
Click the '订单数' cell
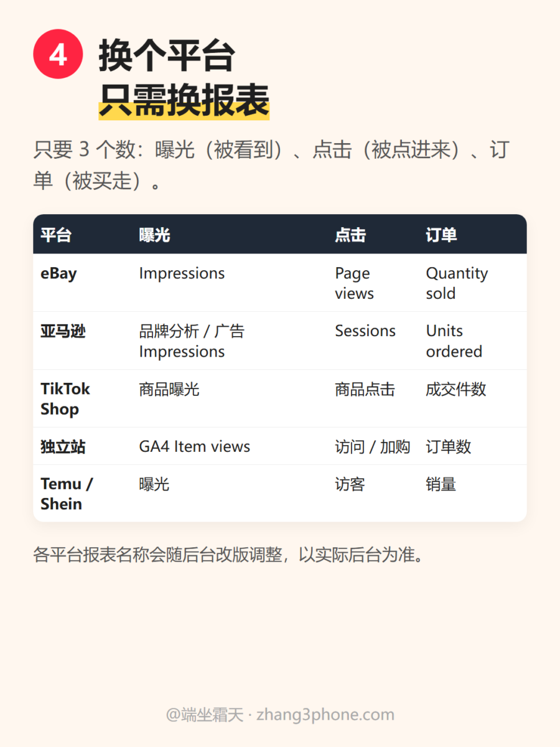click(x=449, y=446)
